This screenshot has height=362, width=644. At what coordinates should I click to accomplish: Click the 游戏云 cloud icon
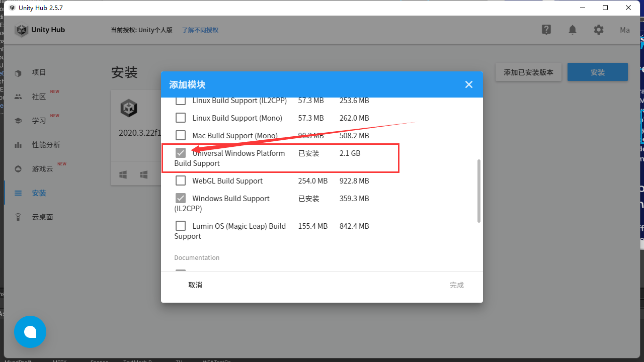click(18, 169)
